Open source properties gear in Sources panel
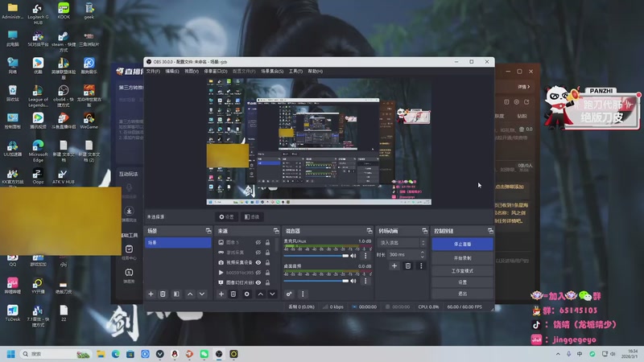The image size is (644, 362). 246,294
